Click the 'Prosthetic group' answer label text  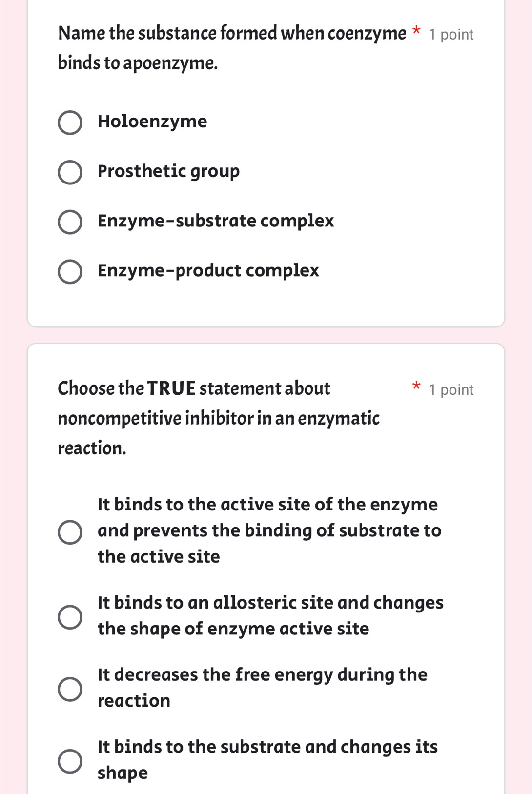coord(168,171)
